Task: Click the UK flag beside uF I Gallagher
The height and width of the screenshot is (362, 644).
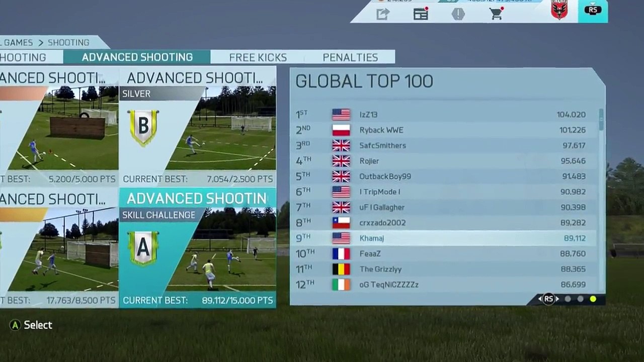Action: click(341, 207)
